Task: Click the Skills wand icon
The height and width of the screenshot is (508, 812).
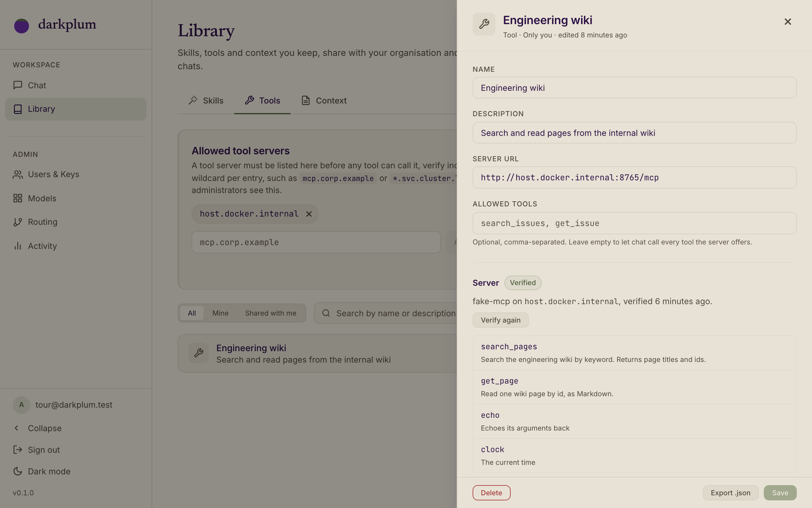Action: [193, 100]
